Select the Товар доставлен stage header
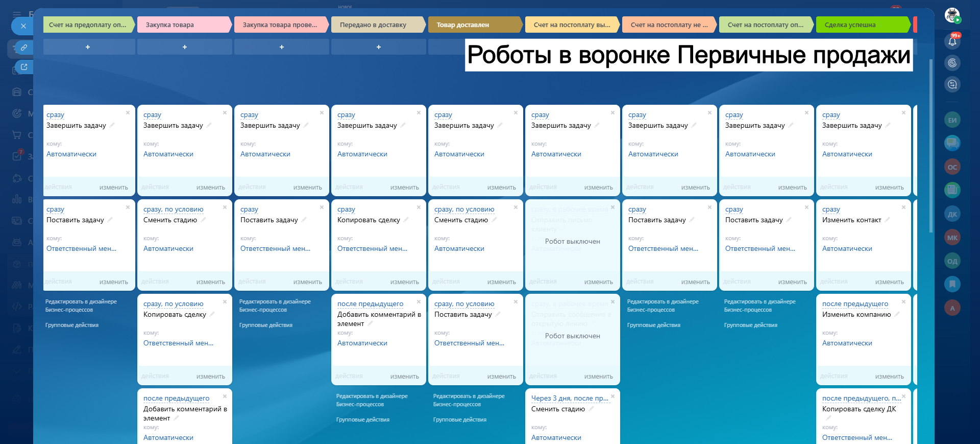This screenshot has height=444, width=980. (x=474, y=25)
